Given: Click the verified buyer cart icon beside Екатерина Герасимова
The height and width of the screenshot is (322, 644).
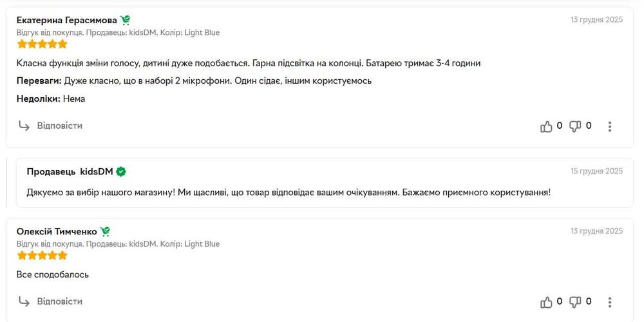Looking at the screenshot, I should point(125,20).
